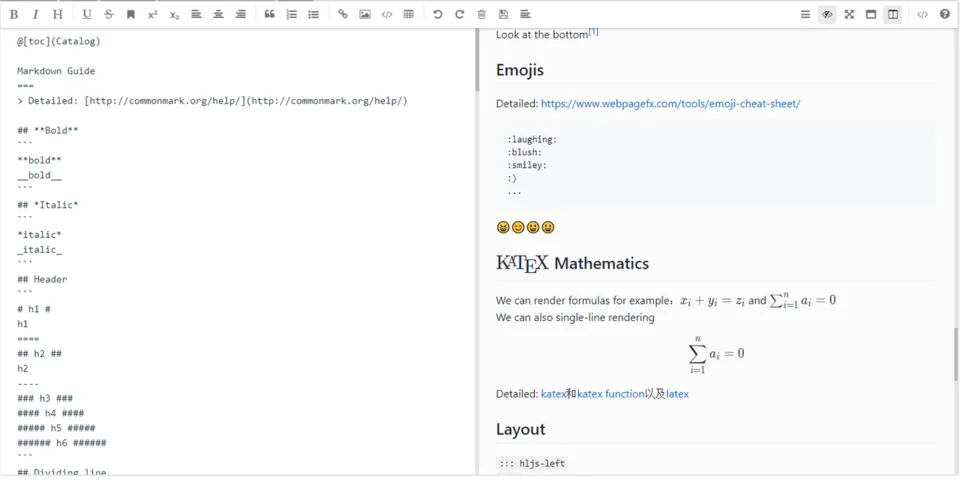Follow the footnote [1] link in the preview

[x=593, y=32]
